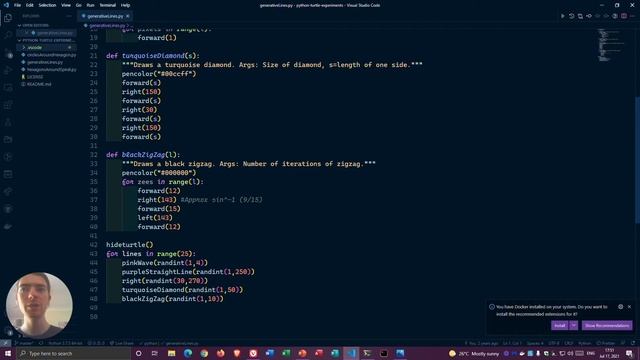Open the Windows notification center icon
This screenshot has height=360, width=640.
pos(630,353)
